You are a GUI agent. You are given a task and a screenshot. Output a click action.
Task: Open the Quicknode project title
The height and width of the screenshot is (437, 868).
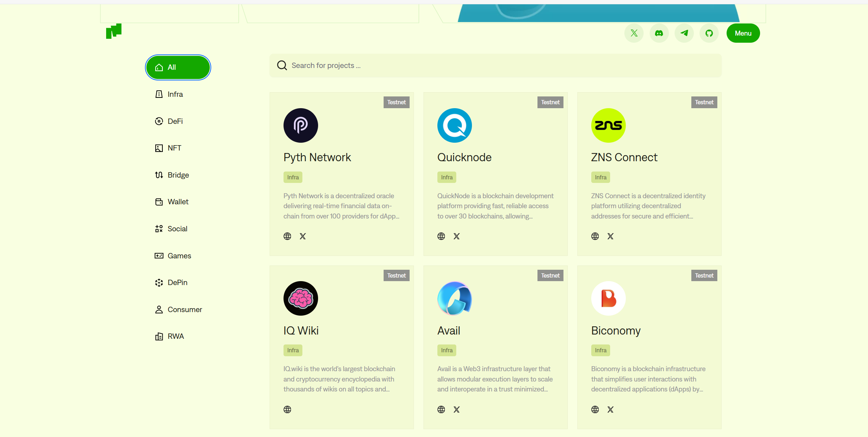(464, 157)
